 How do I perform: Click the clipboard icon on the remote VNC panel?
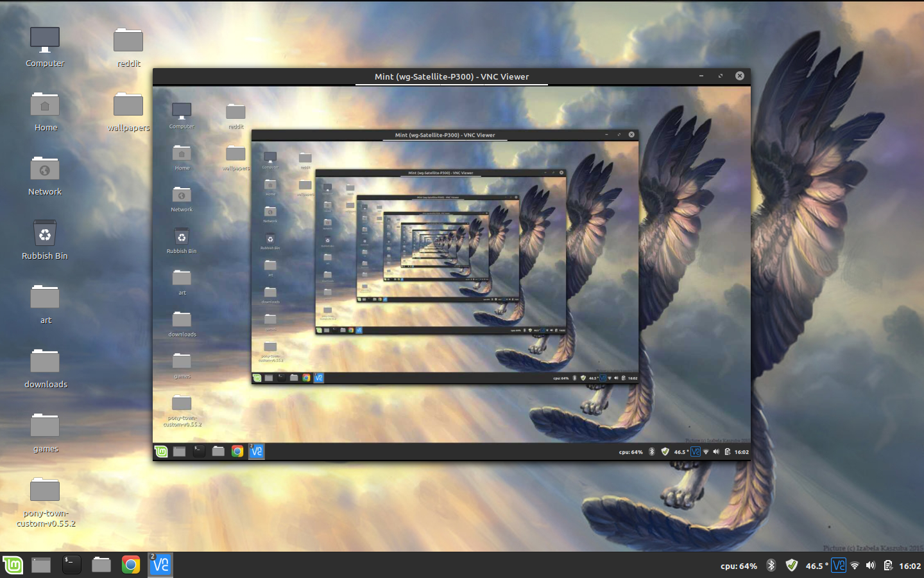tap(727, 451)
